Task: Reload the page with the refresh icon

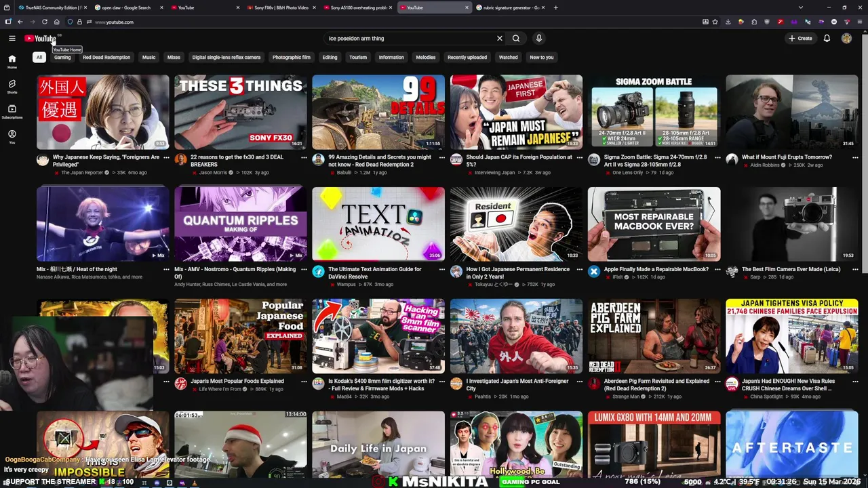Action: tap(45, 22)
